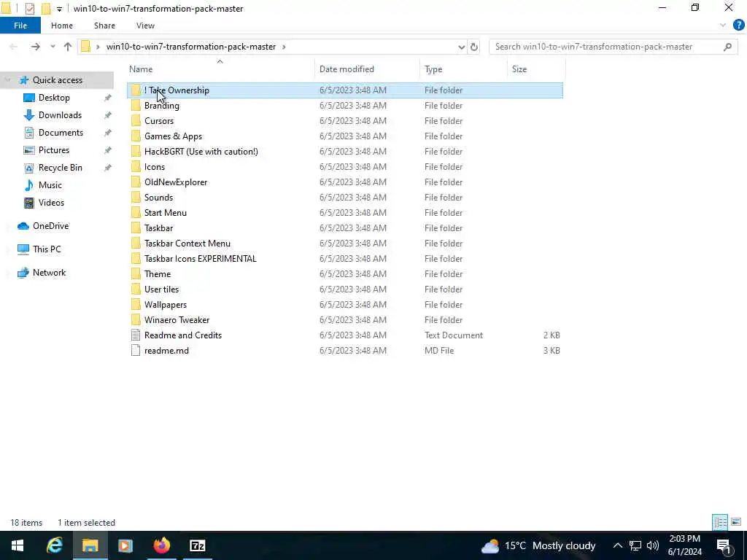Image resolution: width=747 pixels, height=560 pixels.
Task: Select the OldNewExplorer folder
Action: click(176, 182)
